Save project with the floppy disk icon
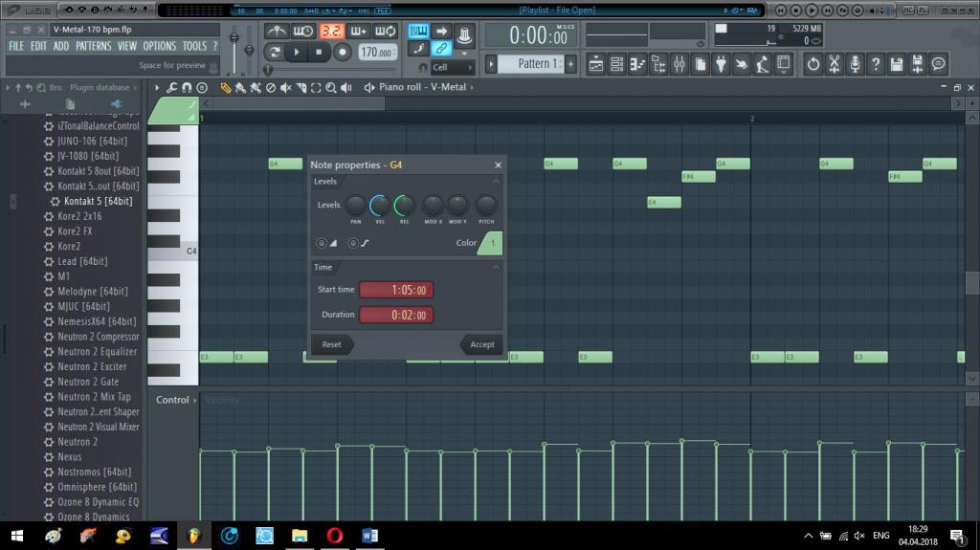Image resolution: width=980 pixels, height=550 pixels. [896, 64]
